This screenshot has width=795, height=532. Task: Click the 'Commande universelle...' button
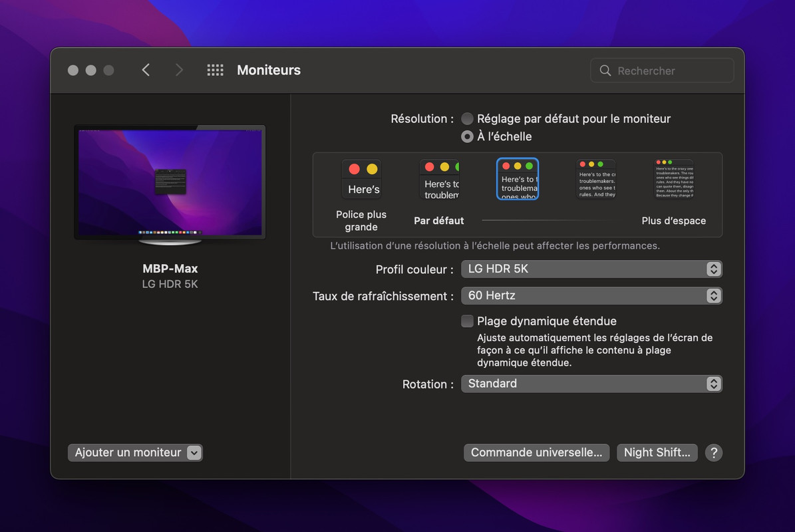coord(536,452)
